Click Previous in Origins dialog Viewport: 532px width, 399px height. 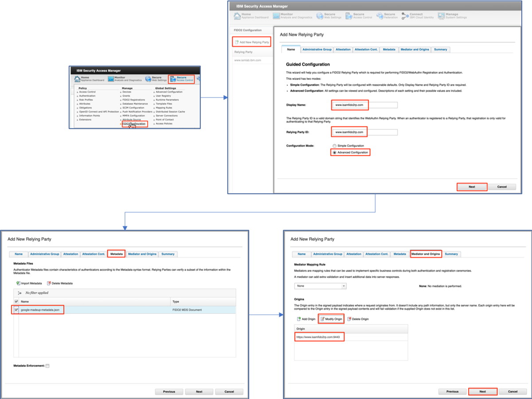click(x=452, y=391)
